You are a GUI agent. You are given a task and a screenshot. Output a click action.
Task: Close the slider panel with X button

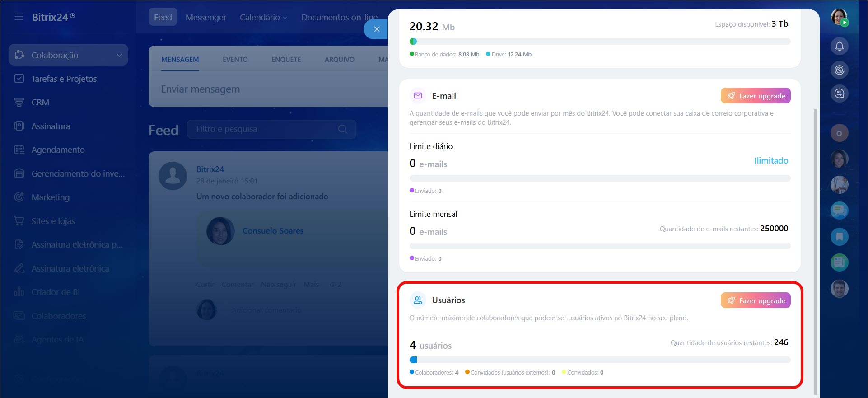tap(377, 29)
